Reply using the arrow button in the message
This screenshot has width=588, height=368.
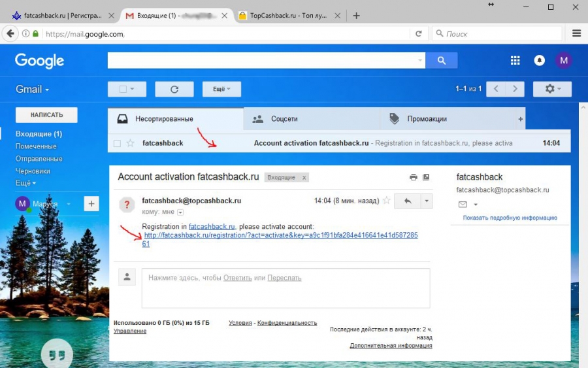coord(408,201)
